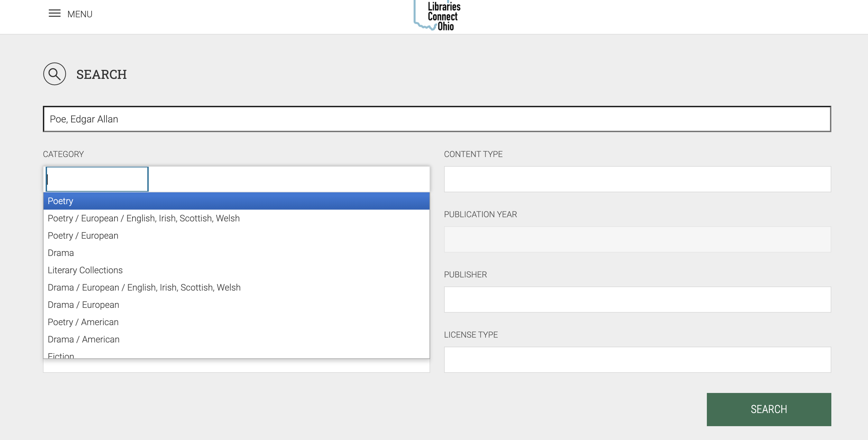The width and height of the screenshot is (868, 440).
Task: Click the LICENSE TYPE label
Action: (471, 335)
